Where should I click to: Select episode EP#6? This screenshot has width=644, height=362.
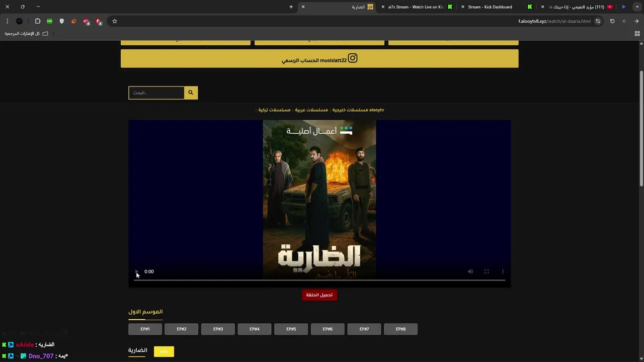[328, 329]
